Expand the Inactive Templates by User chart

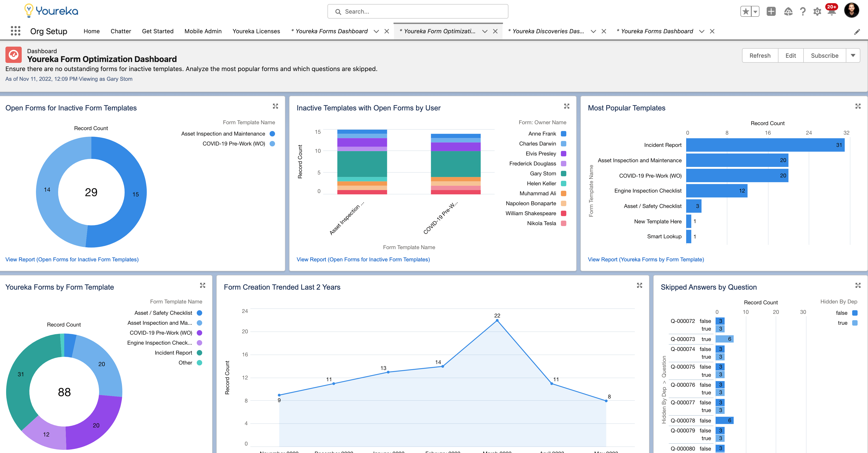coord(567,106)
